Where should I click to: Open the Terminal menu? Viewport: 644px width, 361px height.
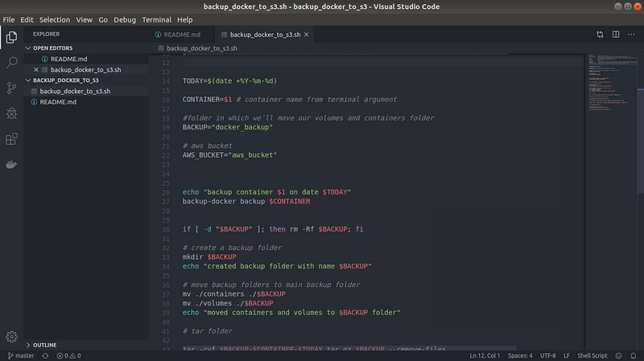(x=156, y=19)
